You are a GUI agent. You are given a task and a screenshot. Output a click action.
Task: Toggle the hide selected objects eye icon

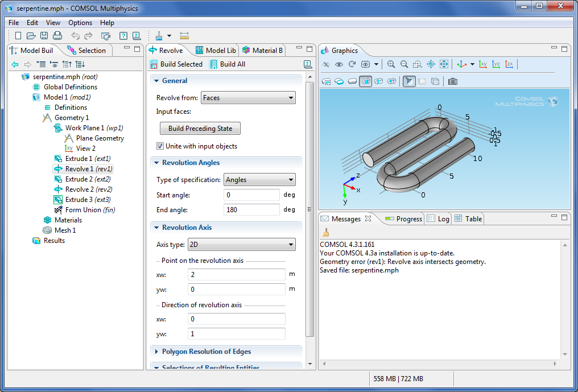click(339, 64)
